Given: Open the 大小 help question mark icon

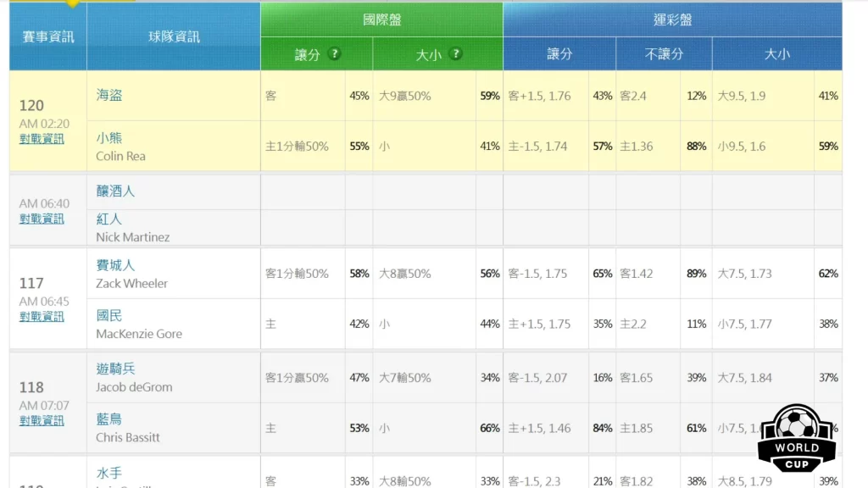Looking at the screenshot, I should (454, 53).
